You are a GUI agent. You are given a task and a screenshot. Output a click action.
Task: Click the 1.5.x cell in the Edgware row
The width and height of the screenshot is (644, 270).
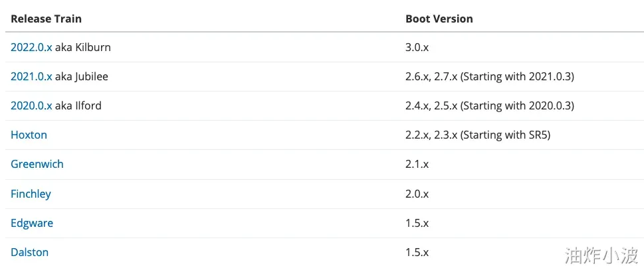(417, 224)
